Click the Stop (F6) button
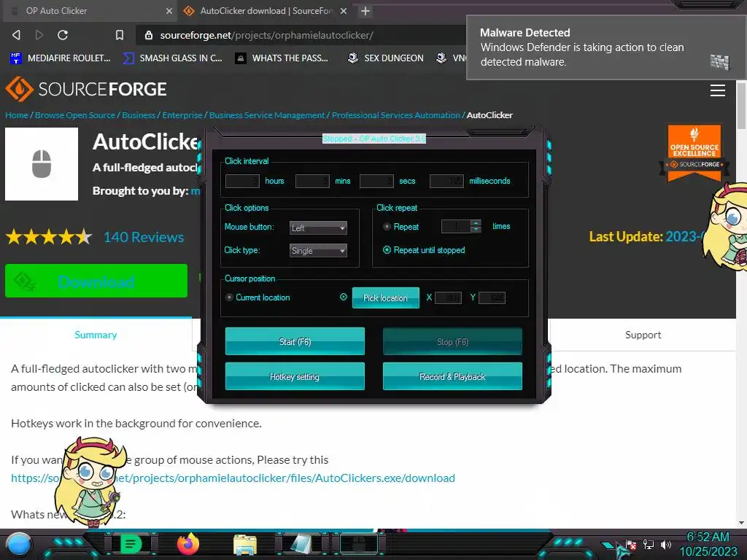The height and width of the screenshot is (560, 747). [452, 341]
